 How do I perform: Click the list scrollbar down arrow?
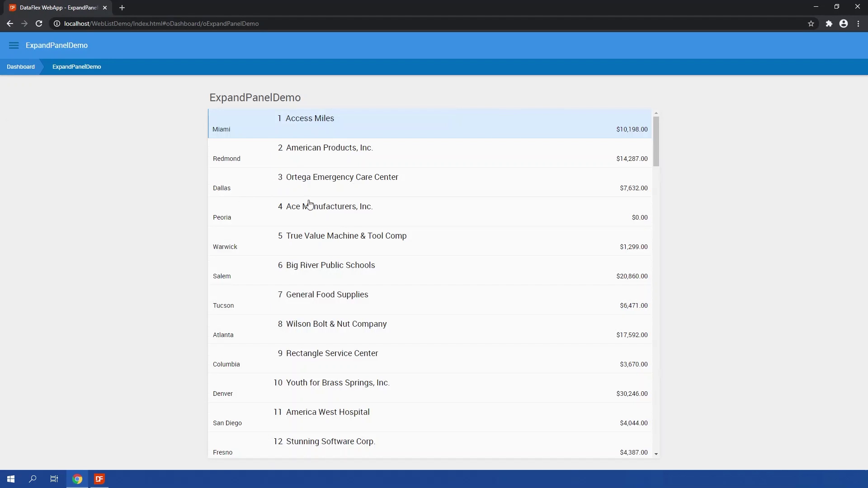click(x=656, y=454)
